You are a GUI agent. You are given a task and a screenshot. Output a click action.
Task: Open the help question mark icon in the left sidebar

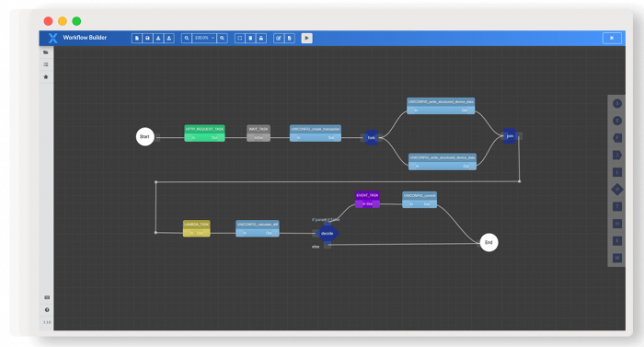[47, 310]
